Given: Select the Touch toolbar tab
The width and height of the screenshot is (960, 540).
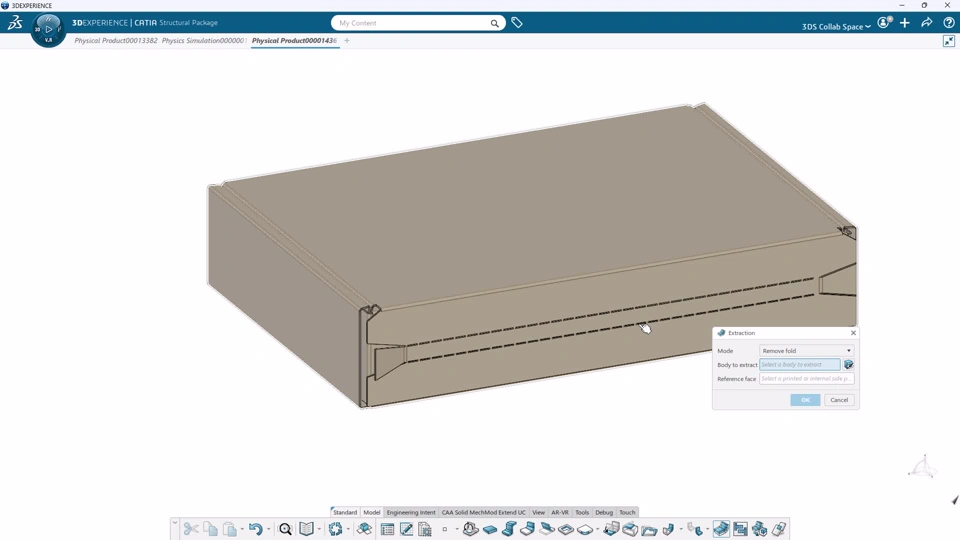Looking at the screenshot, I should coord(627,512).
